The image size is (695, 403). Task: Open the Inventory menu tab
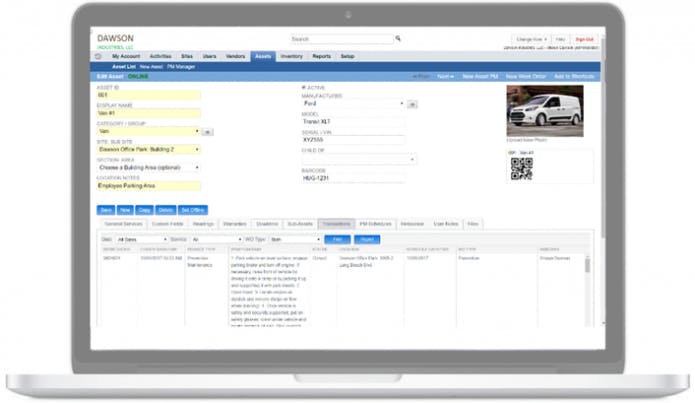click(291, 56)
